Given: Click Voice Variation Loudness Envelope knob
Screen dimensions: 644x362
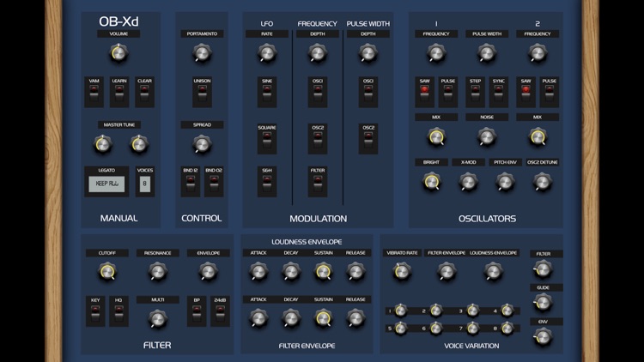Looking at the screenshot, I should 493,271.
